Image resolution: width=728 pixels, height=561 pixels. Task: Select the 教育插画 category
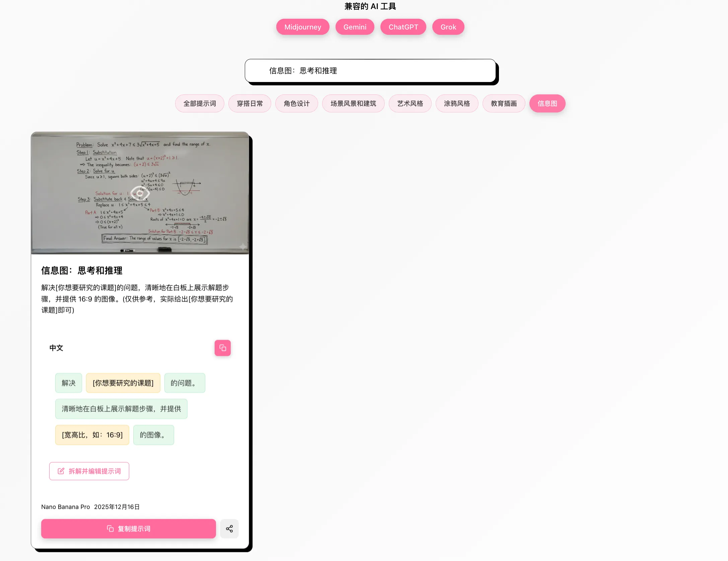[x=504, y=103]
